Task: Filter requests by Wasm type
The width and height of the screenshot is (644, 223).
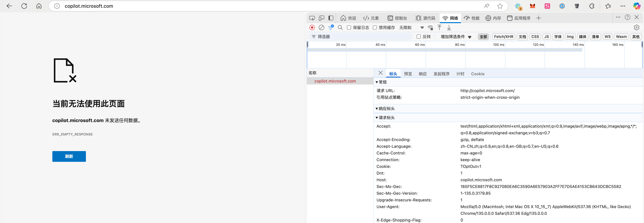Action: coord(621,36)
